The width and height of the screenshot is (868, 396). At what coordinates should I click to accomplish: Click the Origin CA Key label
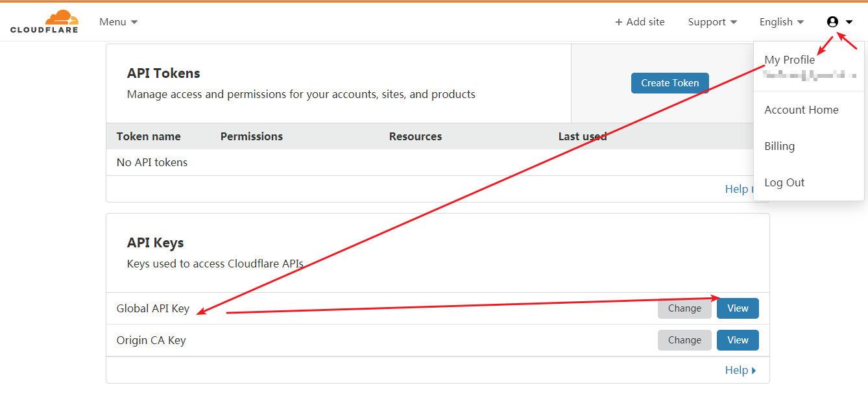151,340
